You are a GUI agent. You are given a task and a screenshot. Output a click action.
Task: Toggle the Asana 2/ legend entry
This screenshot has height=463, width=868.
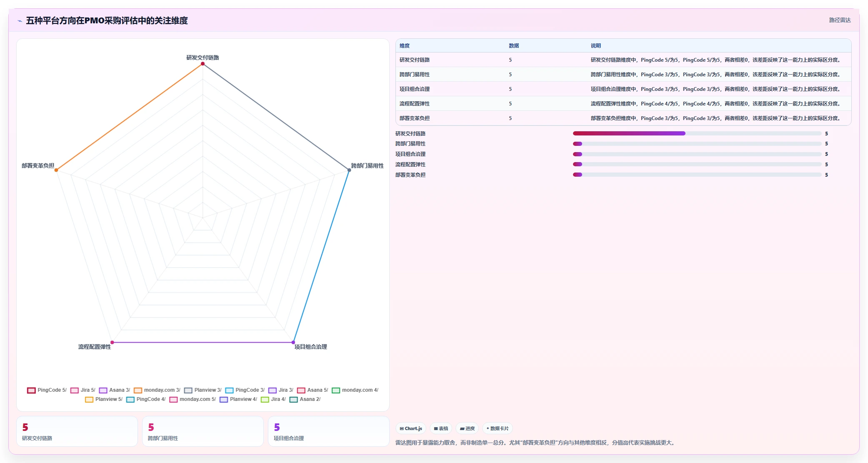305,399
